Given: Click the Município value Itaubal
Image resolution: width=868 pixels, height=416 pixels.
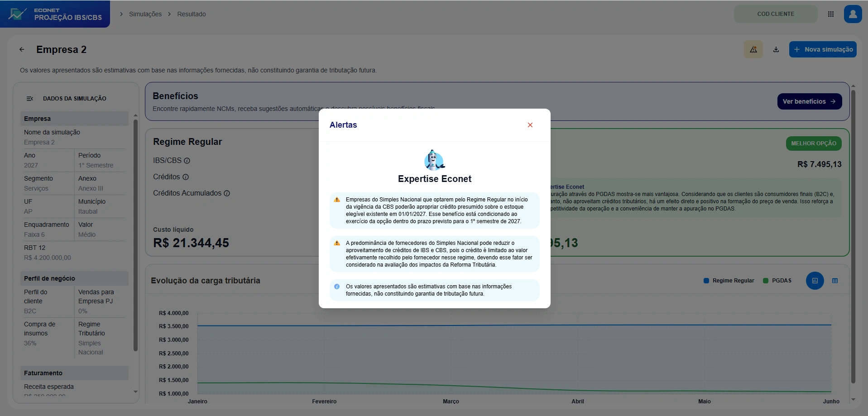Looking at the screenshot, I should click(88, 211).
